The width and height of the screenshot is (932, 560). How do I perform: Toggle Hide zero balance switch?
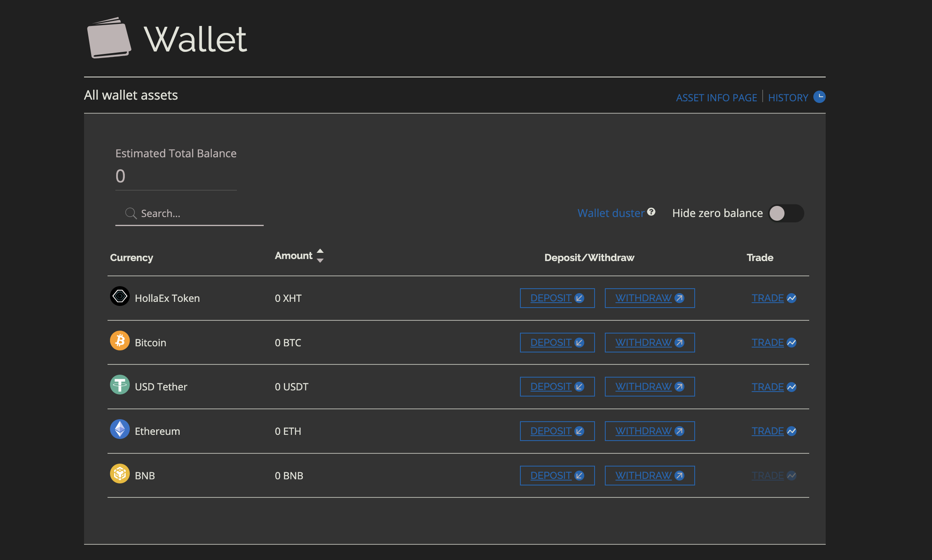(x=786, y=213)
